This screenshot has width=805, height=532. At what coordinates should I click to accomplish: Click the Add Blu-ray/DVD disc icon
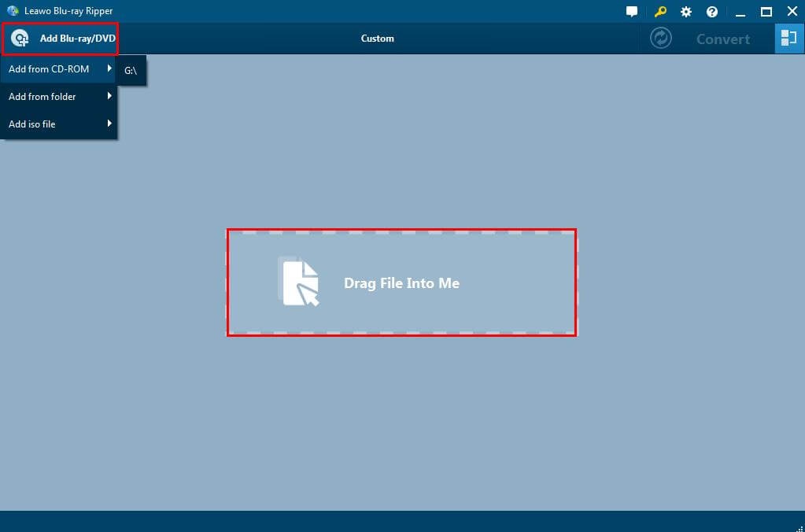[20, 39]
